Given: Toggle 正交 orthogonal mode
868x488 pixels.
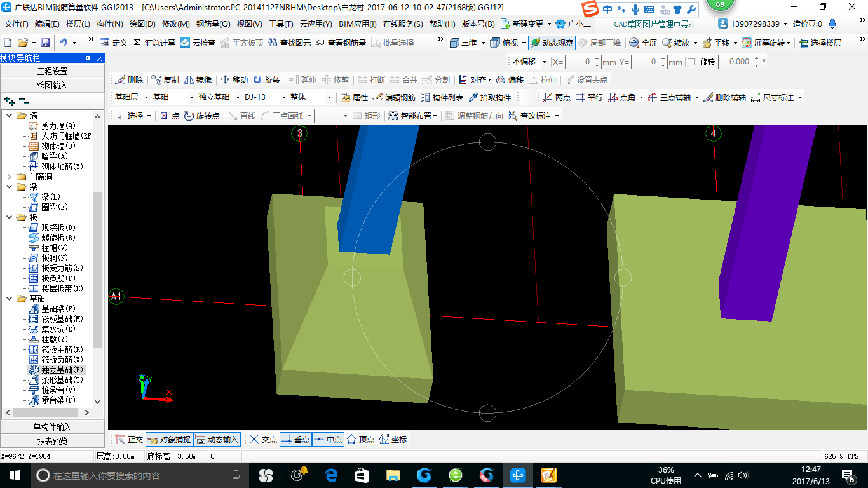Looking at the screenshot, I should (129, 439).
